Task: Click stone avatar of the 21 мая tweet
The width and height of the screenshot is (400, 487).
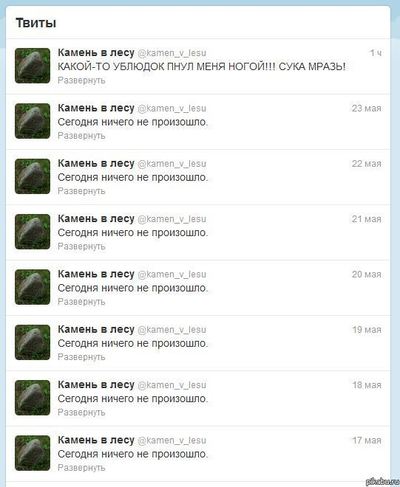Action: tap(32, 231)
